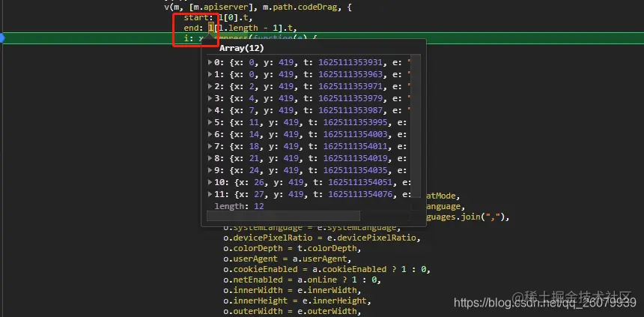
Task: Click the o.outerWidth = e.outerWidth line
Action: coord(293,311)
